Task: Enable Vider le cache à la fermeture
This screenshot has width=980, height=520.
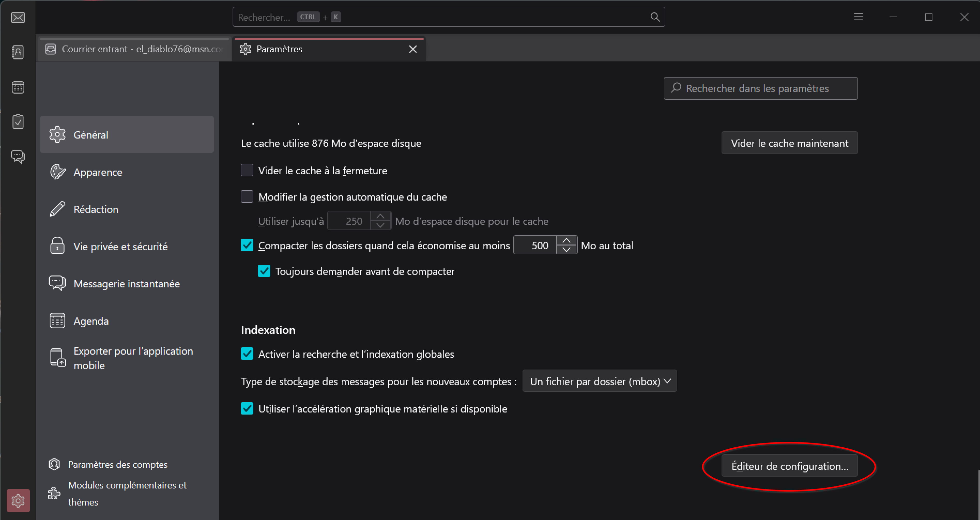Action: click(x=247, y=170)
